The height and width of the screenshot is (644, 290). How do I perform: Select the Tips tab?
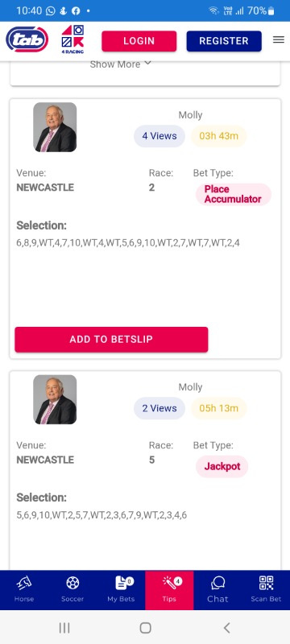pos(169,590)
